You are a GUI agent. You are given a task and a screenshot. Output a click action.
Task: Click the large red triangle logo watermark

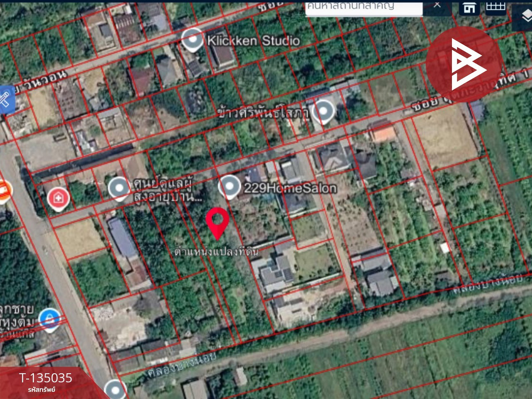(x=464, y=64)
